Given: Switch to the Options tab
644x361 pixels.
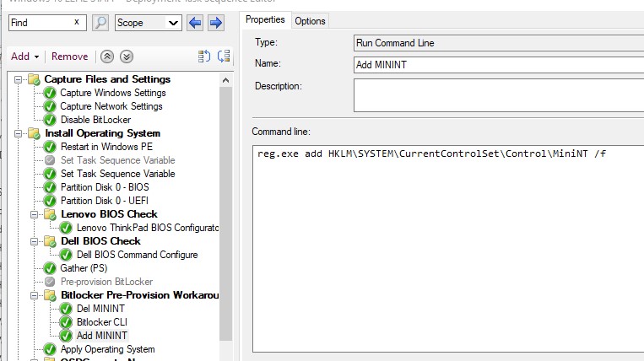Looking at the screenshot, I should coord(310,20).
